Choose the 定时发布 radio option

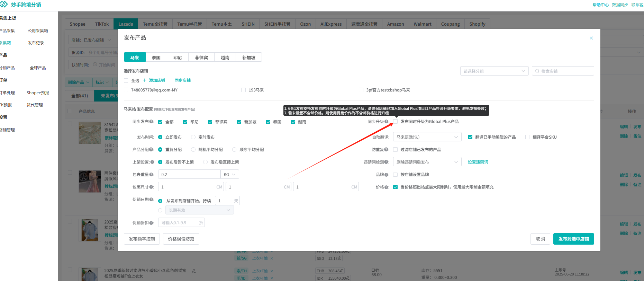point(193,137)
